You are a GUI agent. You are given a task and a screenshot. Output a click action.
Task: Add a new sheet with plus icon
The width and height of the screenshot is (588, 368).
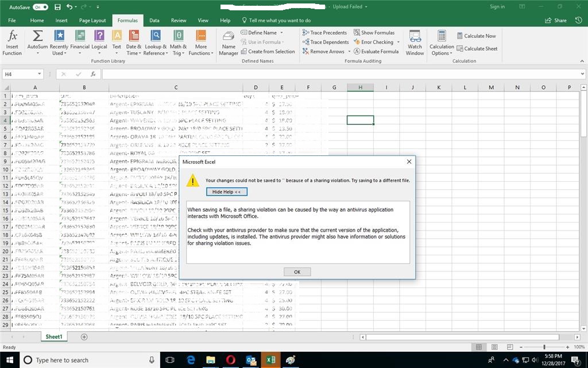pos(84,337)
